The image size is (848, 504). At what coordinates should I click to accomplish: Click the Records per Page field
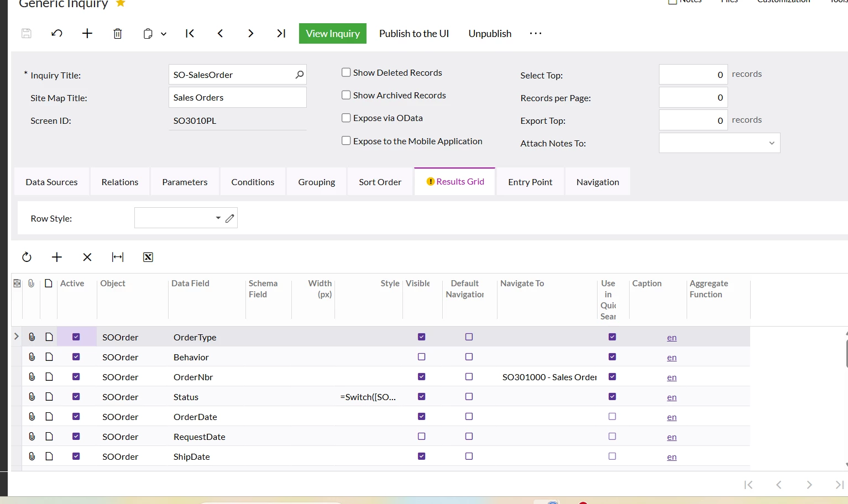(693, 97)
